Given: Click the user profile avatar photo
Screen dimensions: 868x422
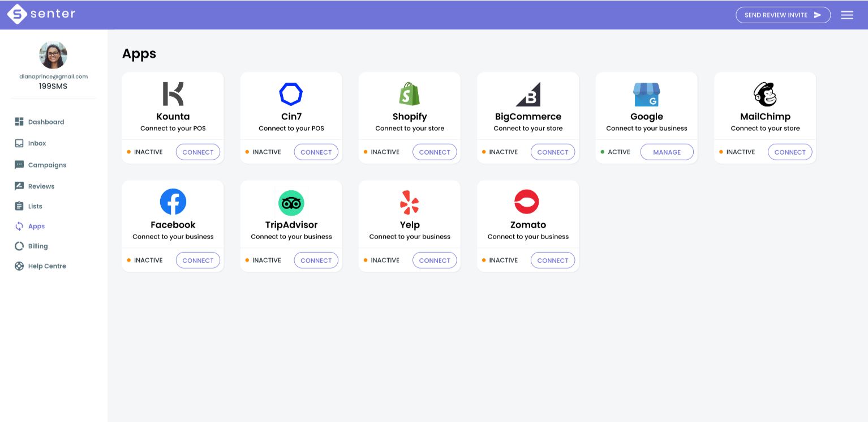Looking at the screenshot, I should point(53,55).
